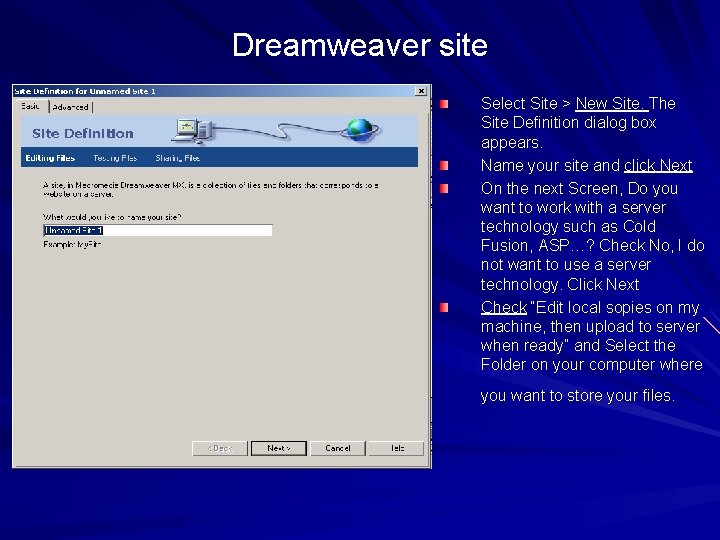Click 'you want to store your files.' text

pyautogui.click(x=578, y=395)
